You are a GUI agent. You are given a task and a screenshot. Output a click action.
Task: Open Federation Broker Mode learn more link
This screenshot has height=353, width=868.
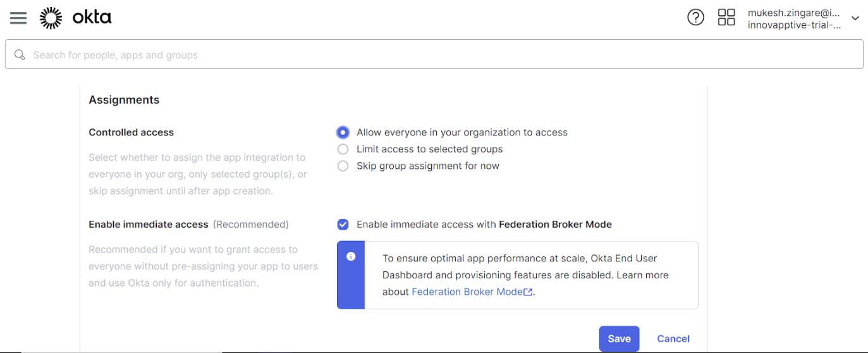pos(467,292)
